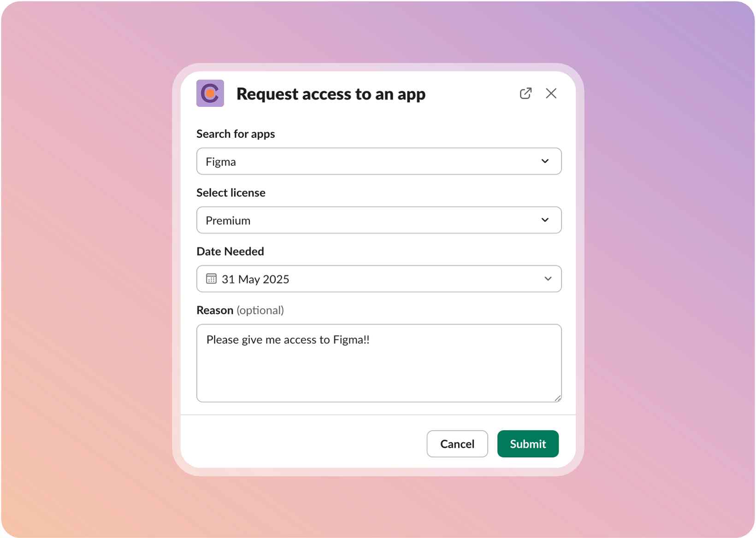Expand the Select license chevron
756x538 pixels.
click(x=545, y=220)
